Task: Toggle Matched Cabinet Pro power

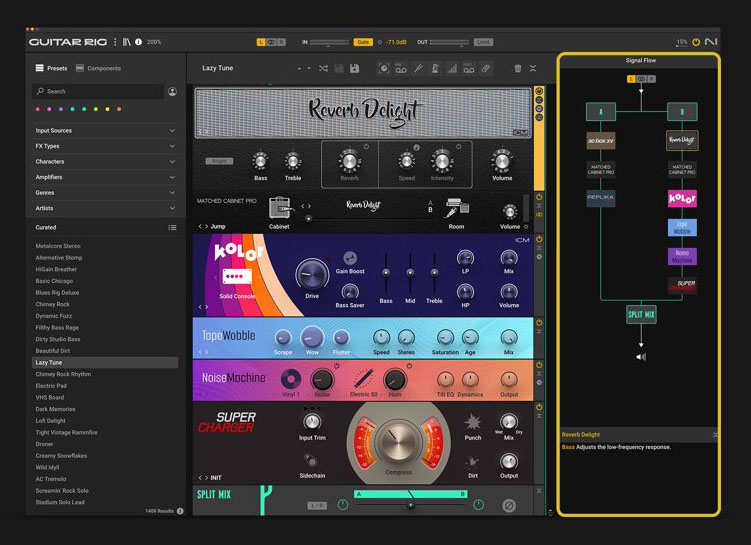Action: click(x=539, y=197)
